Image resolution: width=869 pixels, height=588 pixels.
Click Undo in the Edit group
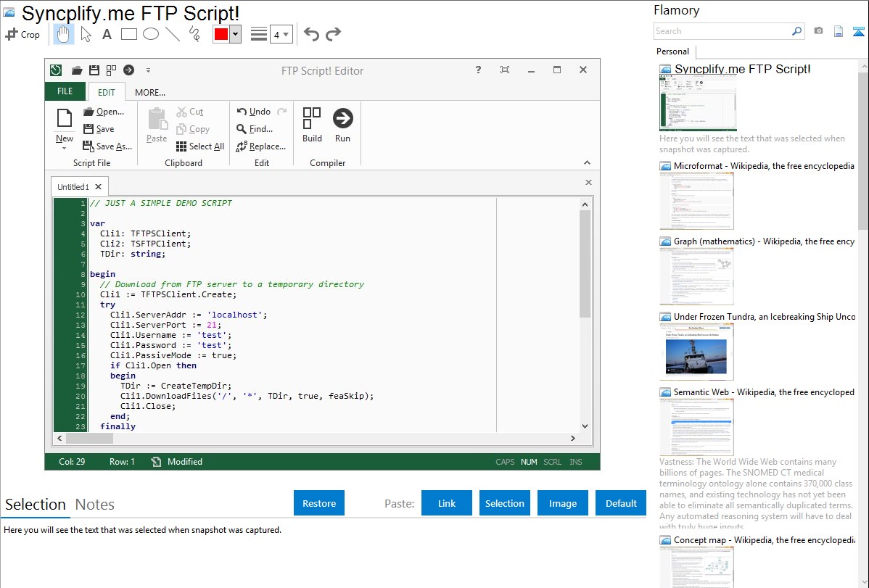254,112
